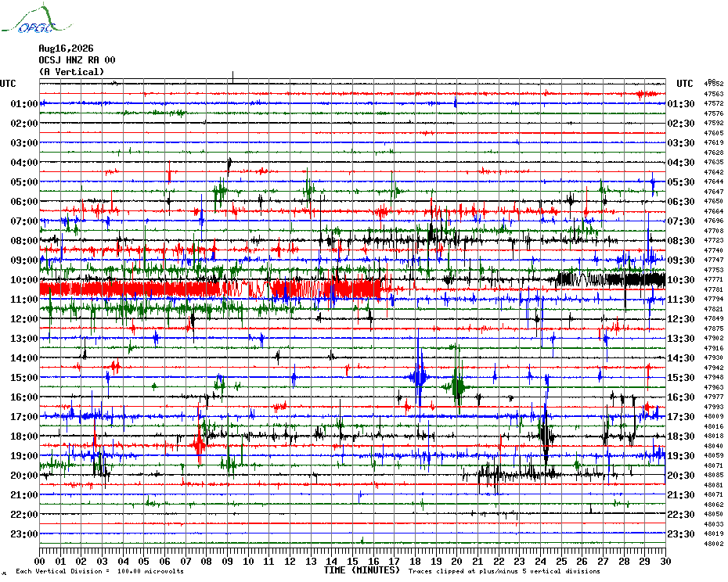Select the 23:00 hour label
The height and width of the screenshot is (582, 728).
click(x=24, y=534)
